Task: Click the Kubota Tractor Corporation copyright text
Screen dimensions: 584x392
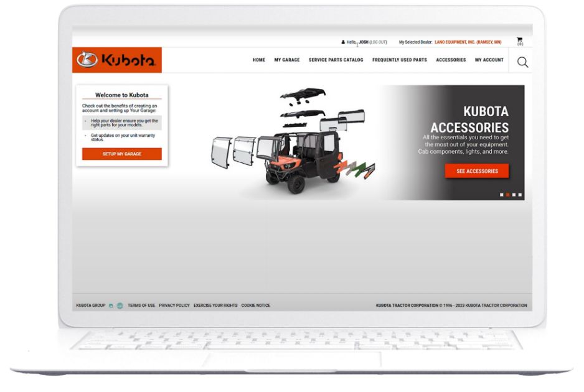Action: tap(451, 306)
